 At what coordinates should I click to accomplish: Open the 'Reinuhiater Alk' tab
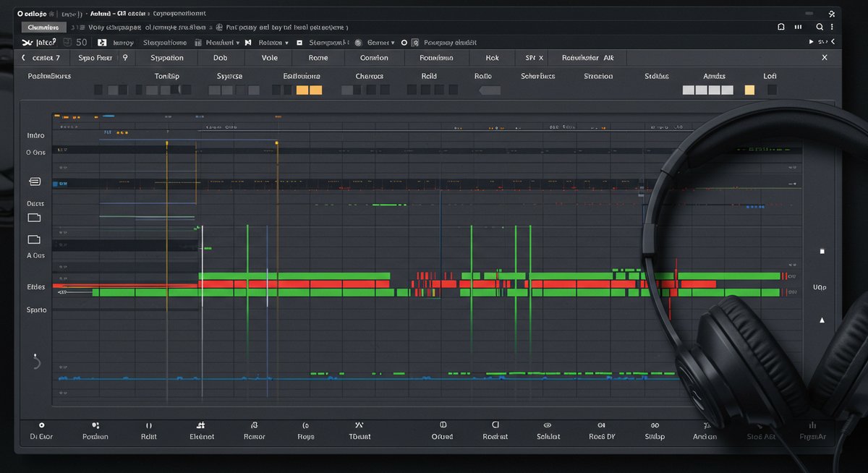[587, 58]
